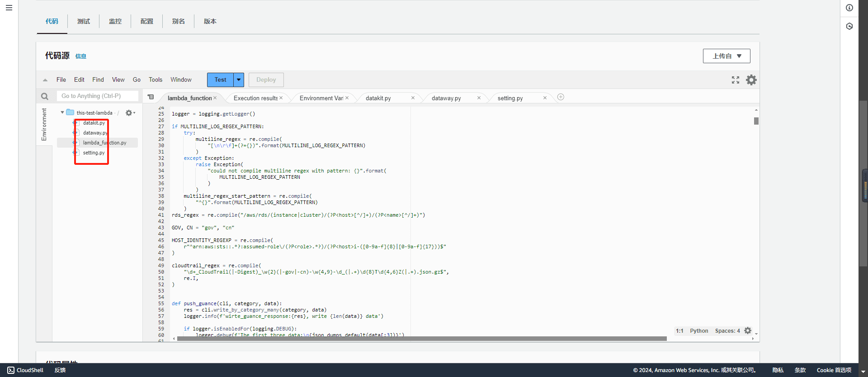
Task: Open the Window menu
Action: (181, 80)
